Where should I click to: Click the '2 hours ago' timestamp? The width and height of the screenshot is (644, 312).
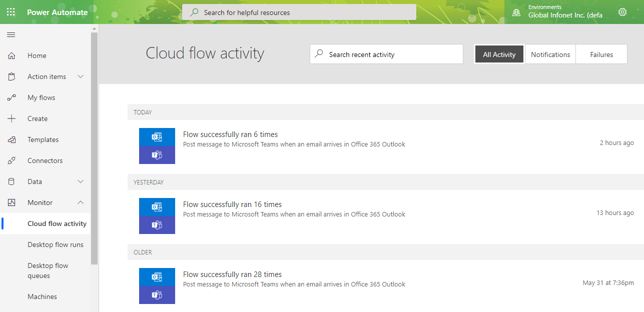click(617, 143)
